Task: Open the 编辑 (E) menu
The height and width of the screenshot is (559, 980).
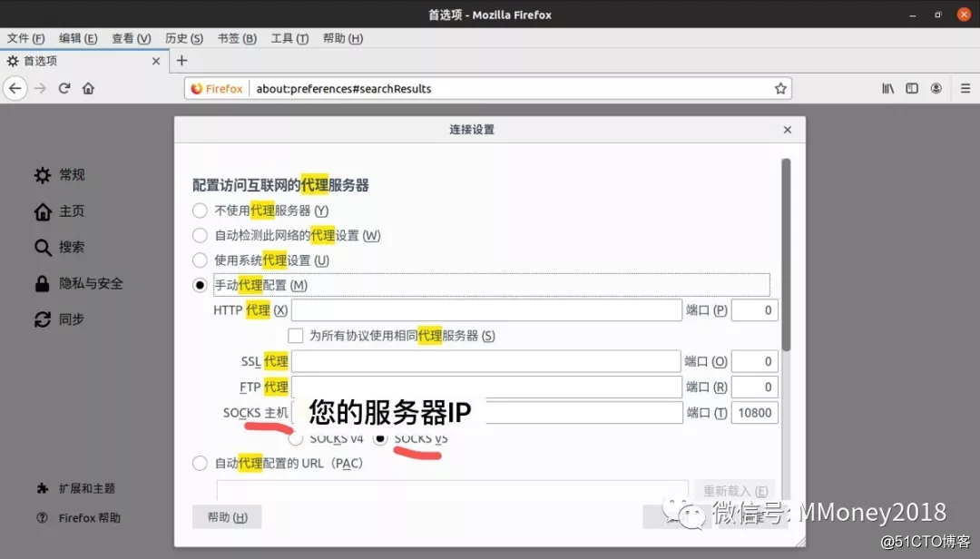Action: [78, 38]
